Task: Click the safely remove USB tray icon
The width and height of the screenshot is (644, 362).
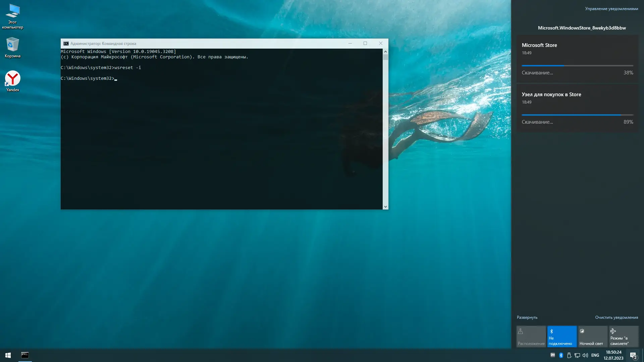Action: click(x=569, y=355)
